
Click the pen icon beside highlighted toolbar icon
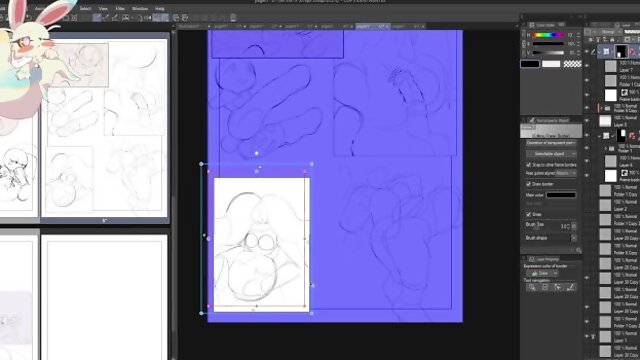(107, 18)
